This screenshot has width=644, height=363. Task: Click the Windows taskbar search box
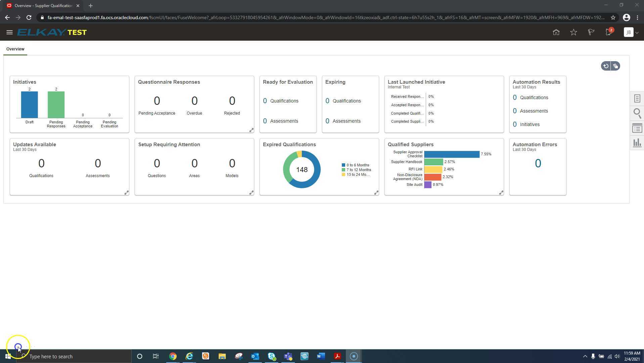(x=74, y=356)
